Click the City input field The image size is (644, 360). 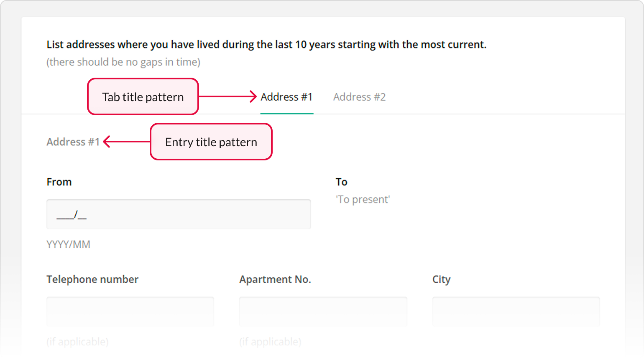(x=516, y=312)
